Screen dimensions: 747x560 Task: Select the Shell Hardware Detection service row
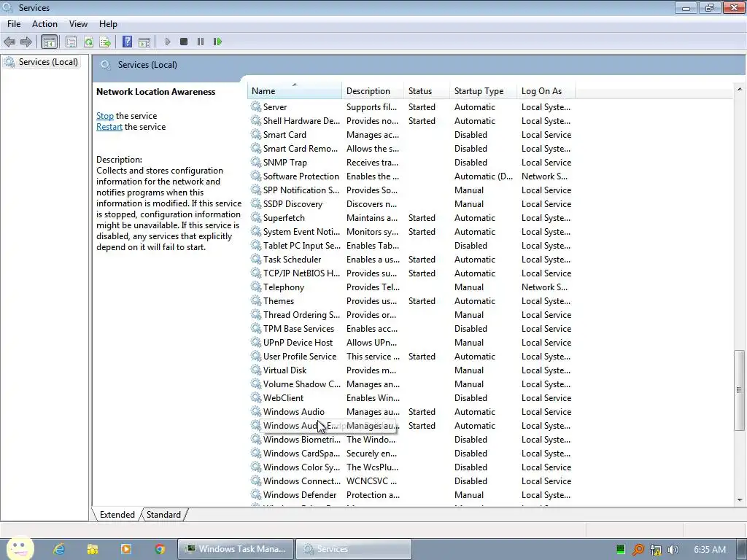pos(411,121)
